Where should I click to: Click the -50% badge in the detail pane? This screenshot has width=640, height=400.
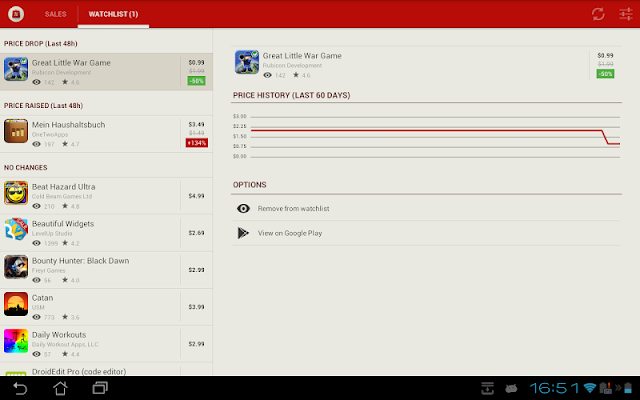(605, 74)
